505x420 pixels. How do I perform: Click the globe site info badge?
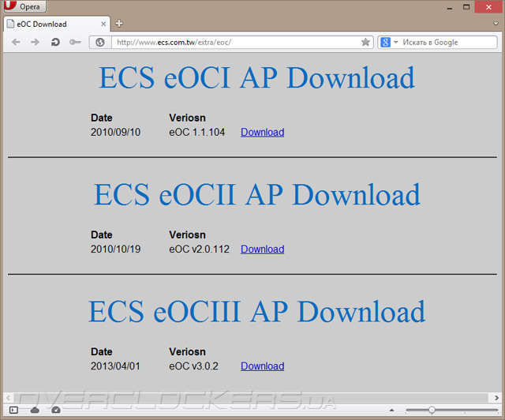[x=100, y=42]
